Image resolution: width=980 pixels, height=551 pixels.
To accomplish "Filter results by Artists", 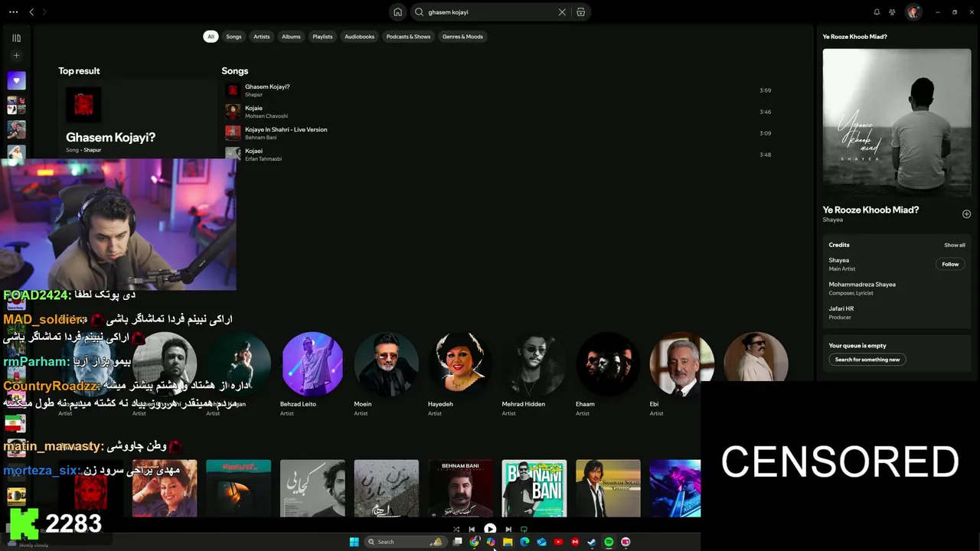I will [262, 37].
